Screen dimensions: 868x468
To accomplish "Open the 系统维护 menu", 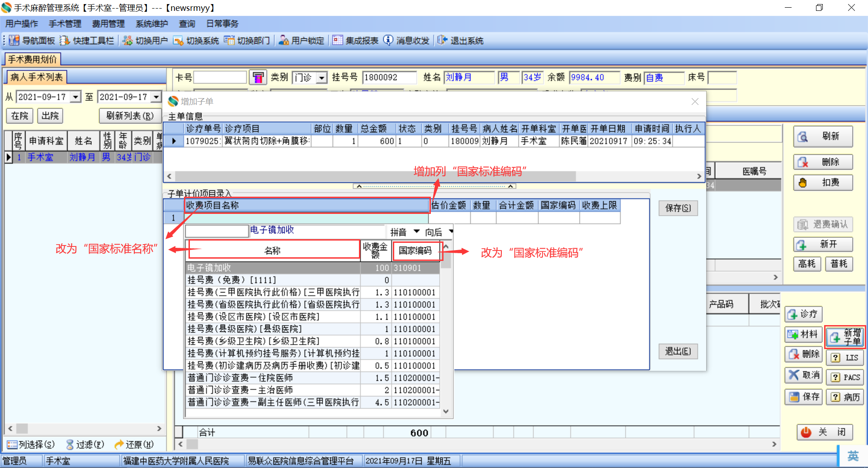I will click(x=152, y=24).
